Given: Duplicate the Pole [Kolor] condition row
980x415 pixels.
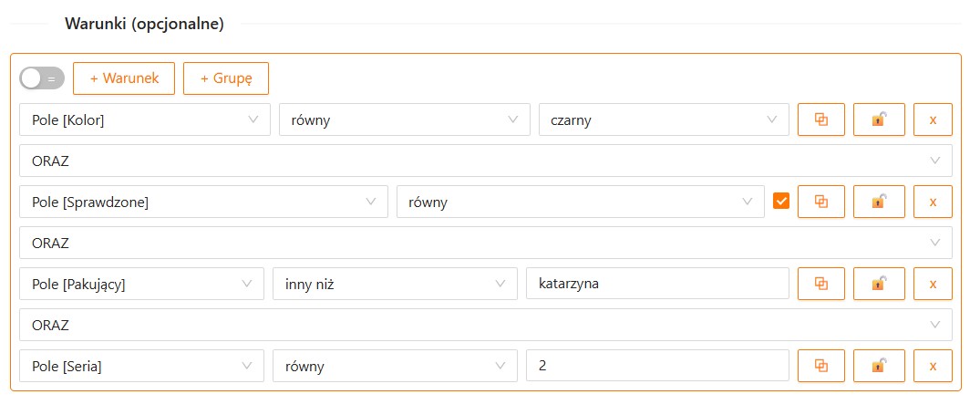Looking at the screenshot, I should click(820, 119).
